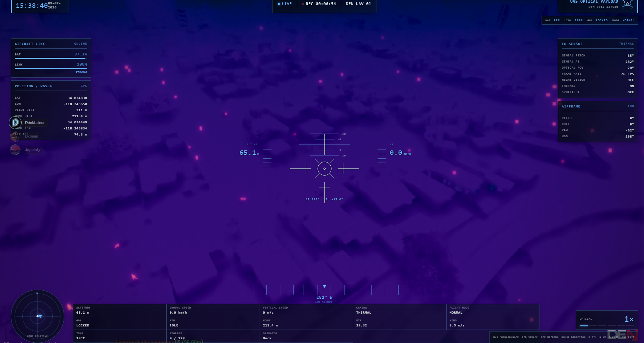The width and height of the screenshot is (644, 343).
Task: Click the LON value -118.243650
Action: 75,104
